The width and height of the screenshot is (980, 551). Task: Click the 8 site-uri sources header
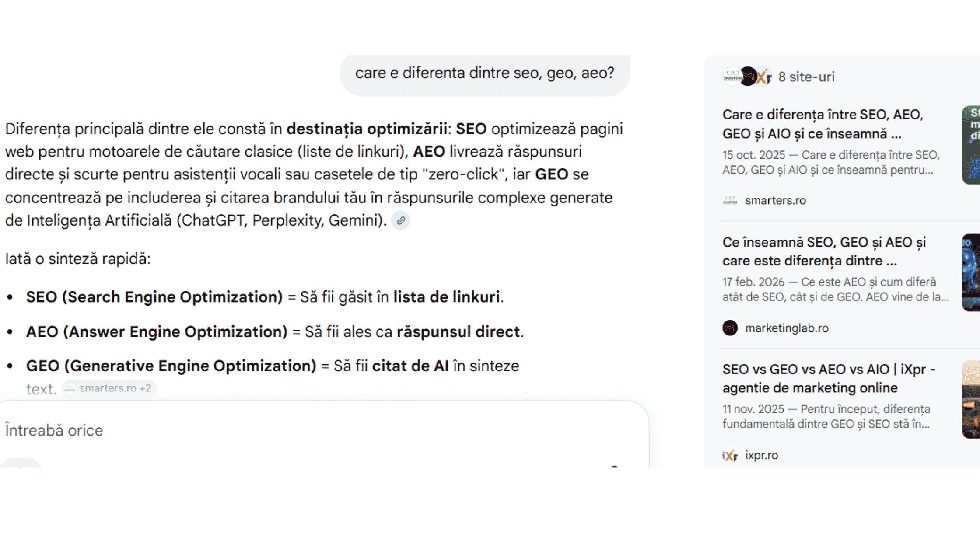806,77
